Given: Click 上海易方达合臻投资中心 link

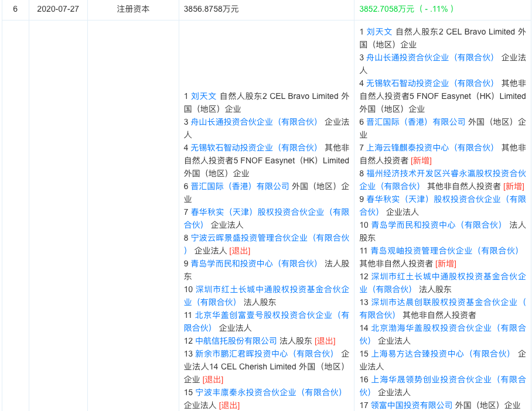Looking at the screenshot, I should point(441,354).
